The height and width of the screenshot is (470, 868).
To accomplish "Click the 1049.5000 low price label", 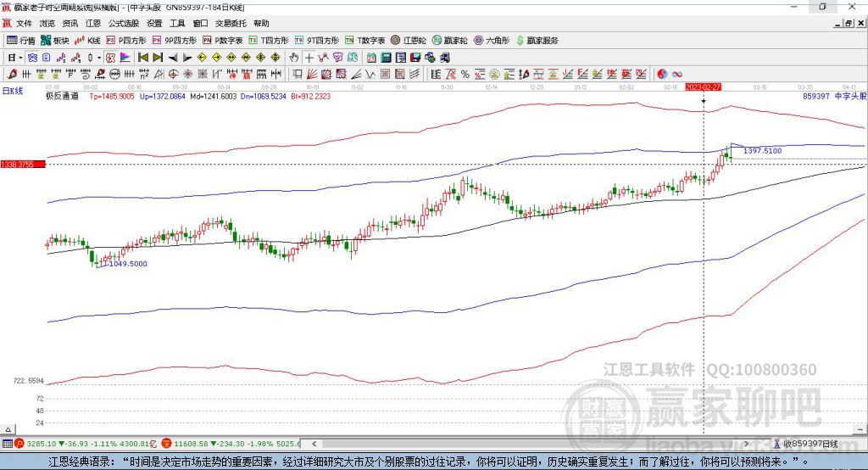I will pyautogui.click(x=128, y=264).
